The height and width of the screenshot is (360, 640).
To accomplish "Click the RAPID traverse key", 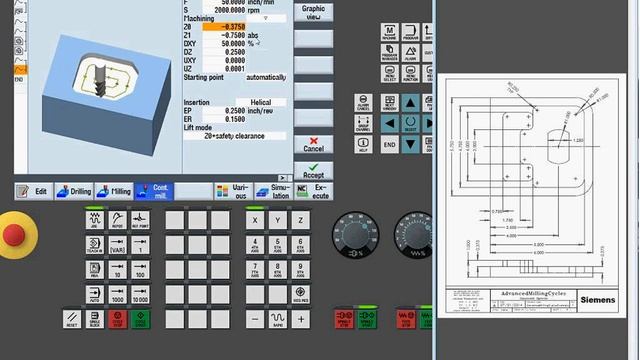I will pos(278,319).
